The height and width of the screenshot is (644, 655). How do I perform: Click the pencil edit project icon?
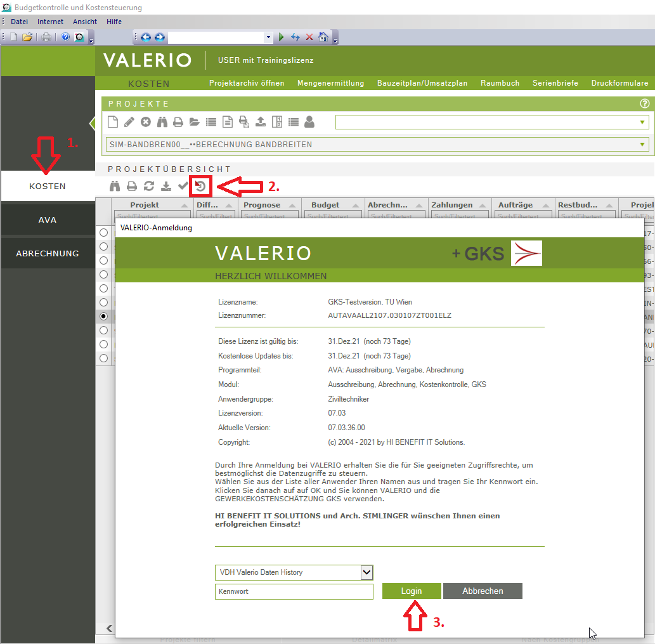pyautogui.click(x=129, y=122)
